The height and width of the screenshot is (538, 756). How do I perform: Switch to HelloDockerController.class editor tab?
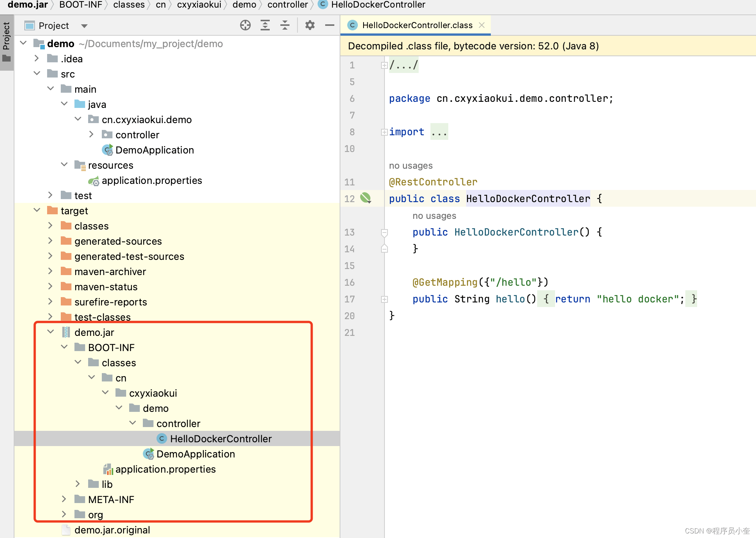(x=417, y=25)
